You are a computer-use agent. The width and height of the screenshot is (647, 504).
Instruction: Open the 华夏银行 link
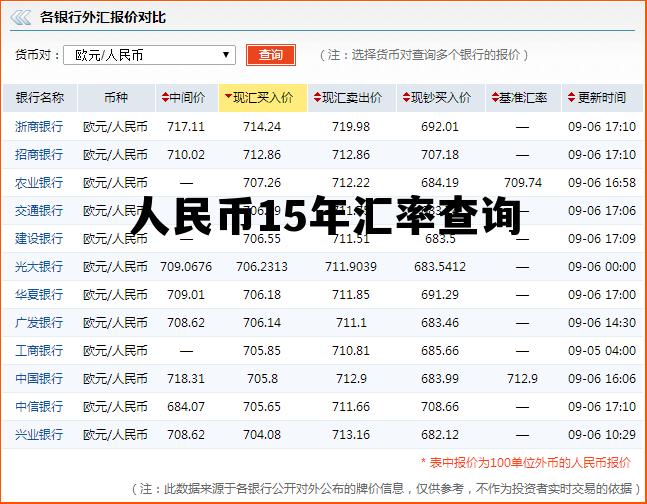39,295
